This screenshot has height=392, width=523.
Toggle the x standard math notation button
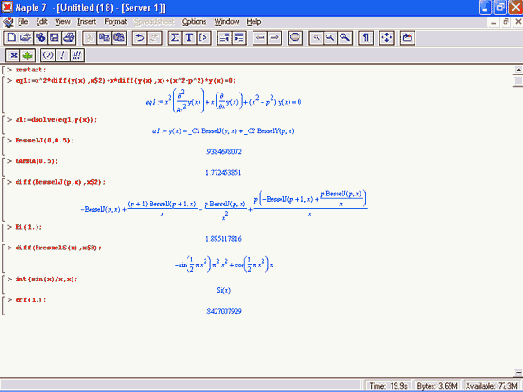pyautogui.click(x=13, y=55)
